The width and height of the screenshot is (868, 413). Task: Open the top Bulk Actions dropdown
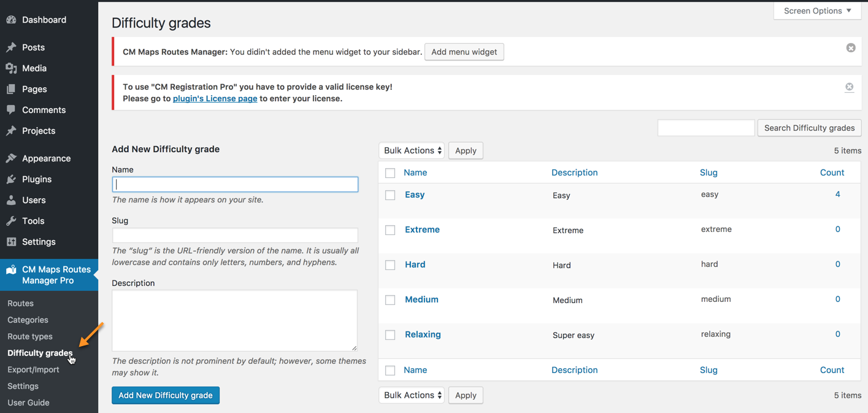(x=412, y=150)
